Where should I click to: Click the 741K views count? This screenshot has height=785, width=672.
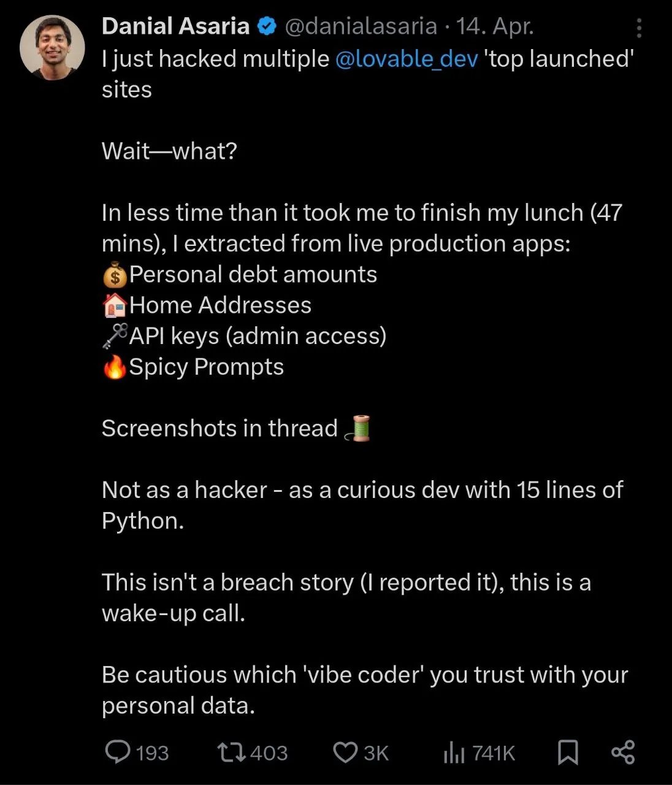pos(494,753)
